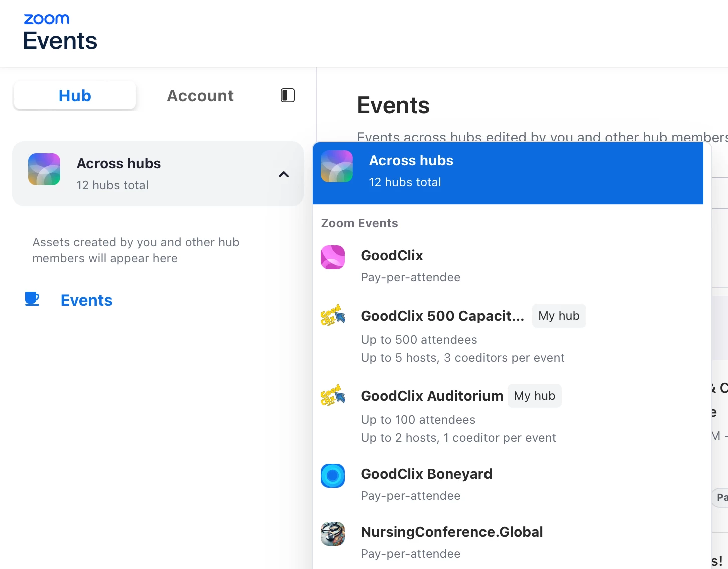Click the GoodClix Auditorium logo icon
Viewport: 728px width, 569px height.
click(x=333, y=396)
